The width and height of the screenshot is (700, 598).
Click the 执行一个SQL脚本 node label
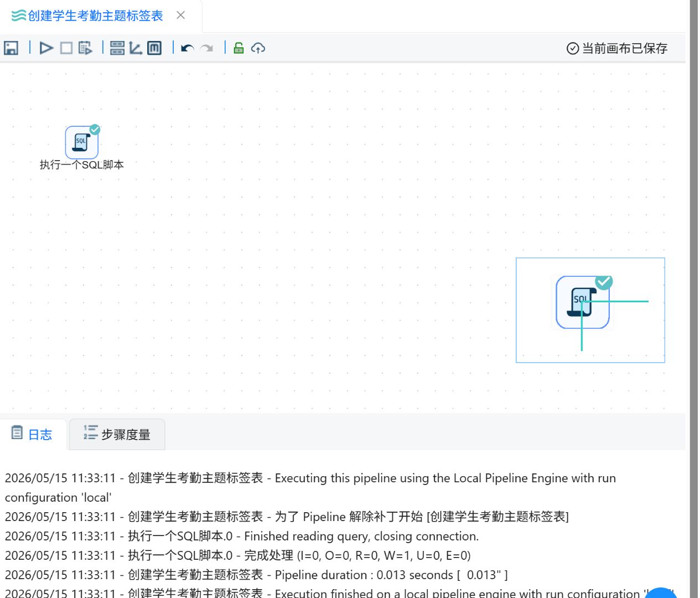click(82, 164)
